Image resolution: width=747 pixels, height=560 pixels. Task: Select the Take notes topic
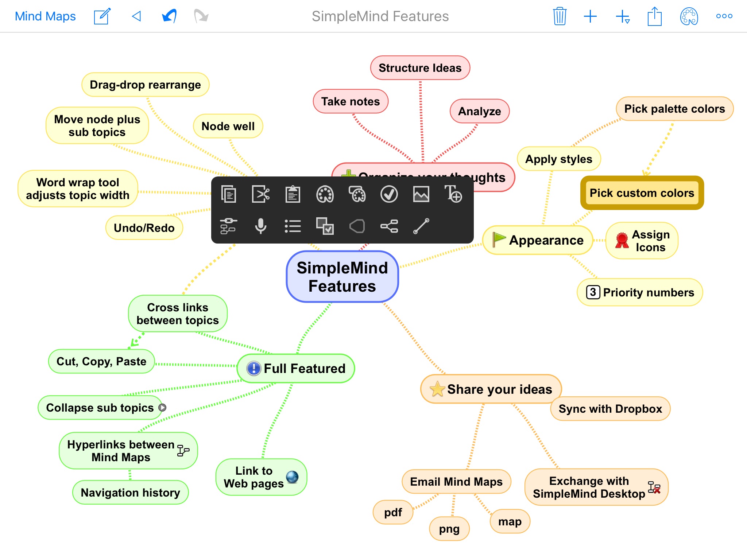tap(351, 101)
